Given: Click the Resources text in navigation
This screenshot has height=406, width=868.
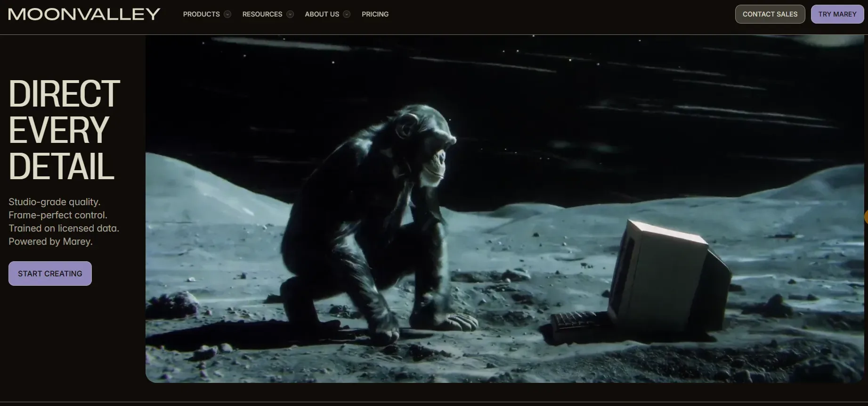Looking at the screenshot, I should click(262, 14).
